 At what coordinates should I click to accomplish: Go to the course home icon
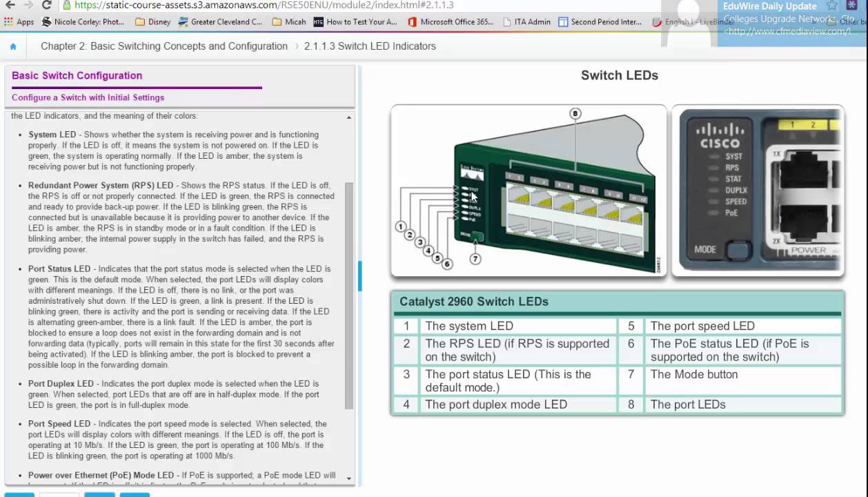[x=13, y=47]
